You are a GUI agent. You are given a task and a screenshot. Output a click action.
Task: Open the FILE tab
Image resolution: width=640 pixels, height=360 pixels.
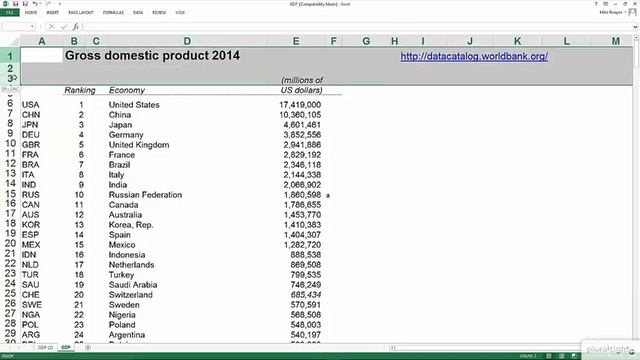click(9, 13)
